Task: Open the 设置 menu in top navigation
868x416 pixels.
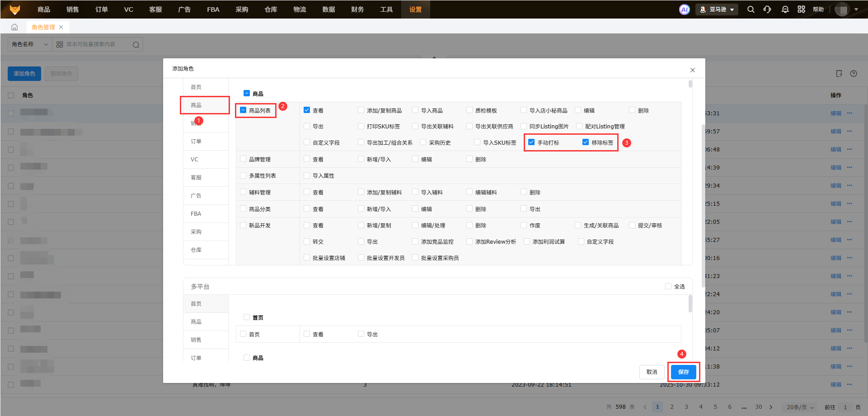Action: pos(415,9)
